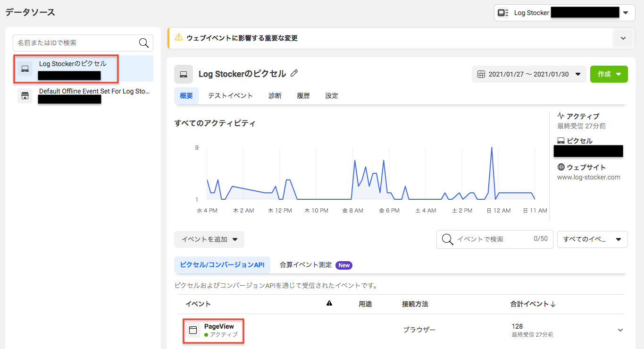Click the 接続方法 column header
The height and width of the screenshot is (349, 644).
click(x=415, y=304)
